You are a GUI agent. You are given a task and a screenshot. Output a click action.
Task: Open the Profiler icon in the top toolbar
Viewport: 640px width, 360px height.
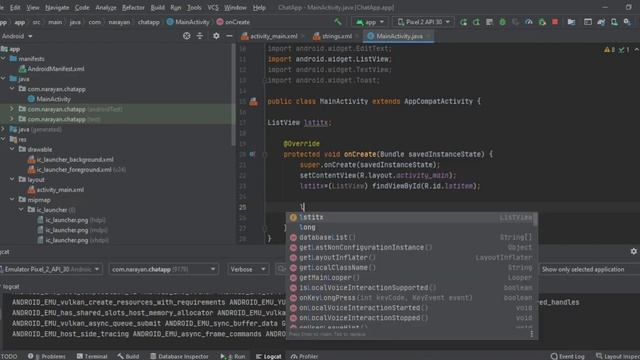[x=529, y=22]
